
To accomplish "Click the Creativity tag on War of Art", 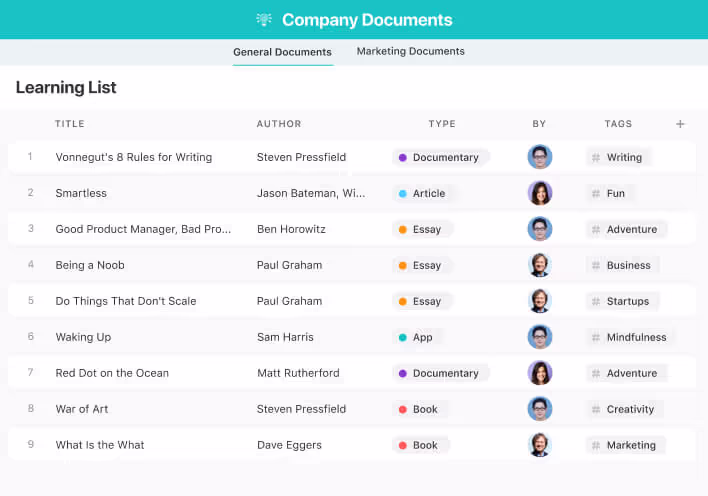I will coord(629,409).
